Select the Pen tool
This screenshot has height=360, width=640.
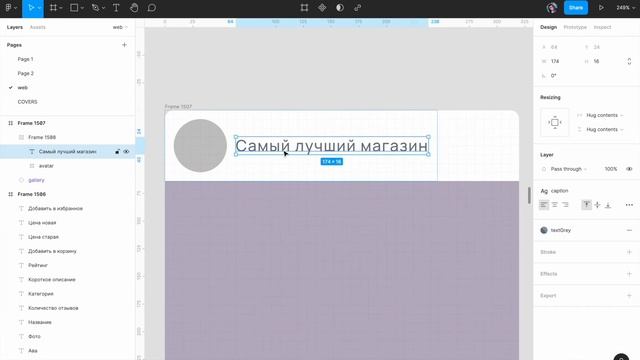[x=95, y=8]
